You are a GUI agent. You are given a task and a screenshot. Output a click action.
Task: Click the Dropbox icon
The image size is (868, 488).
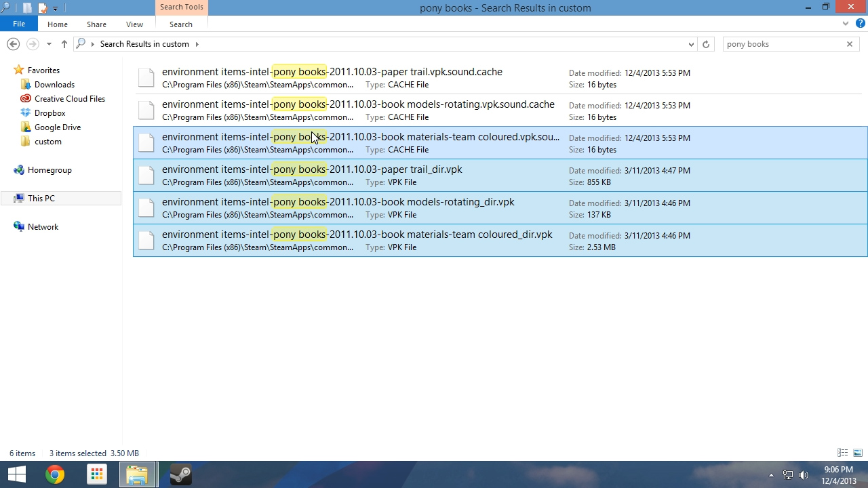pyautogui.click(x=26, y=113)
